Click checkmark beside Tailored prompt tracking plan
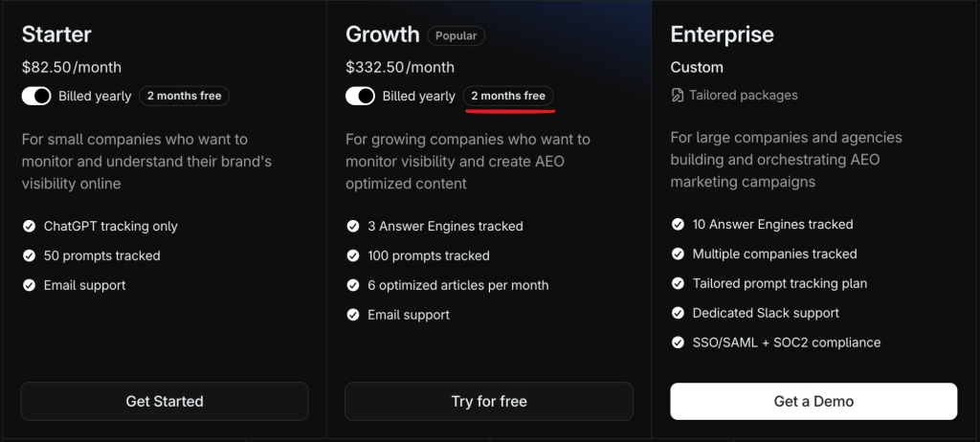Viewport: 980px width, 442px height. click(x=678, y=284)
